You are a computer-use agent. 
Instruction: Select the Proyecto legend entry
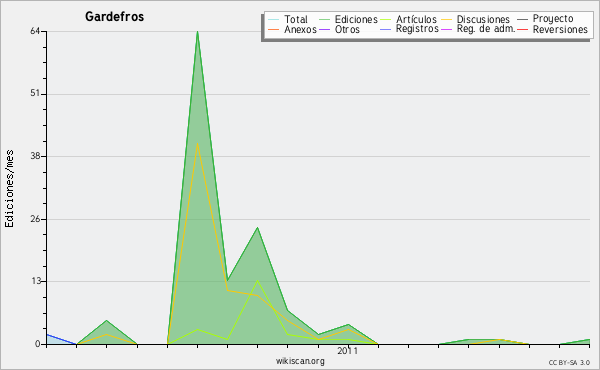click(545, 18)
